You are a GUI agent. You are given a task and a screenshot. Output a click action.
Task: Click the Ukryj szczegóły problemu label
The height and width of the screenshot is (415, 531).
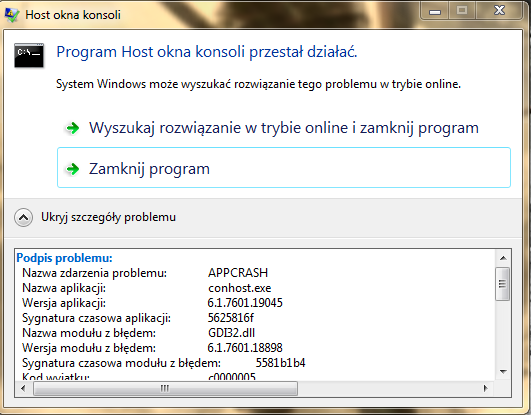pos(108,217)
